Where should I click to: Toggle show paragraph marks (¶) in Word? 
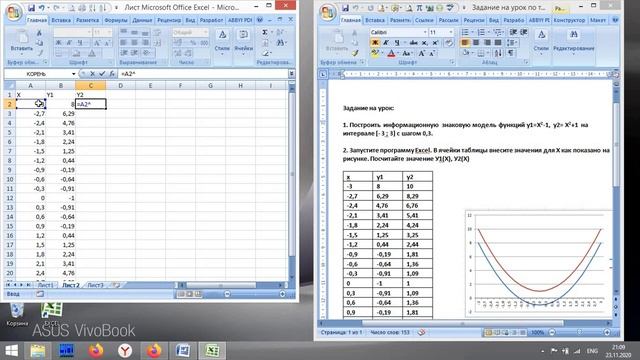(x=511, y=53)
